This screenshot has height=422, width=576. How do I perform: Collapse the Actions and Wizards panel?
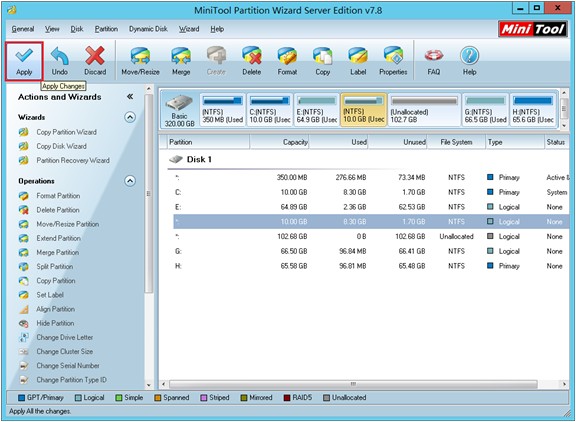point(130,97)
